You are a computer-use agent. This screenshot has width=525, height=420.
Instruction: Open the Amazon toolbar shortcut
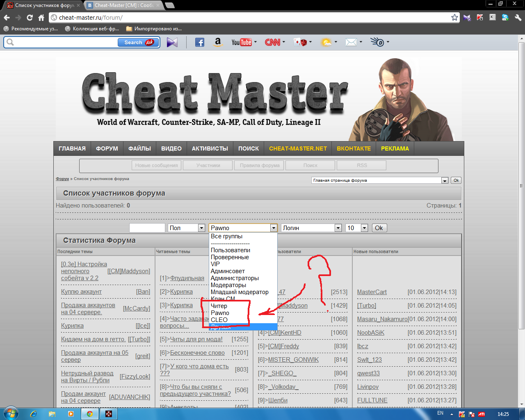click(x=218, y=42)
